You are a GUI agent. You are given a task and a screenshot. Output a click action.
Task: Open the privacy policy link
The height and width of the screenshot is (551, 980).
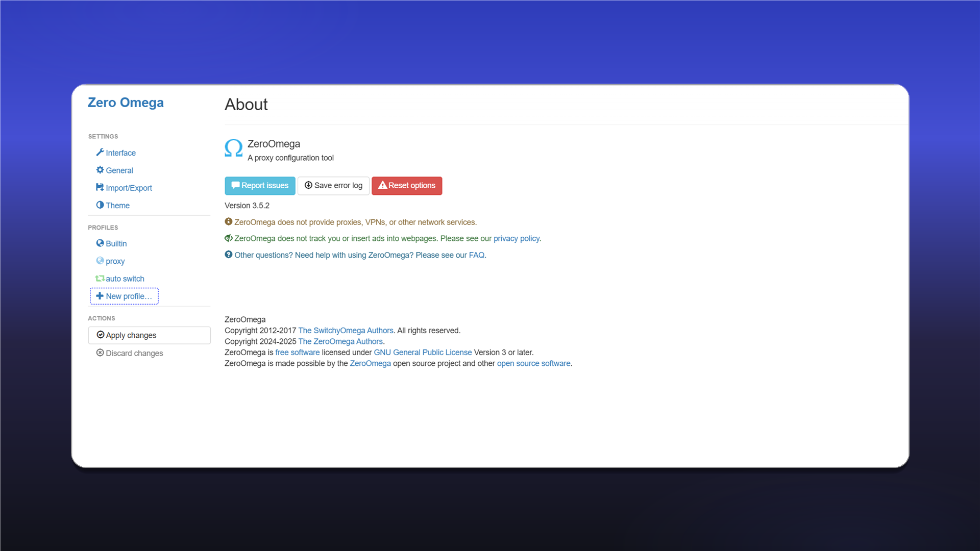pos(516,239)
